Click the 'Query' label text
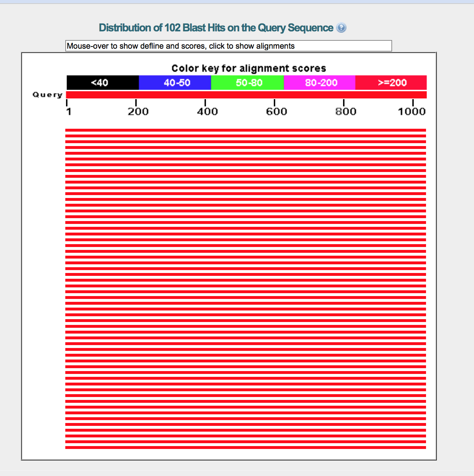Viewport: 474px width, 476px height. (47, 95)
